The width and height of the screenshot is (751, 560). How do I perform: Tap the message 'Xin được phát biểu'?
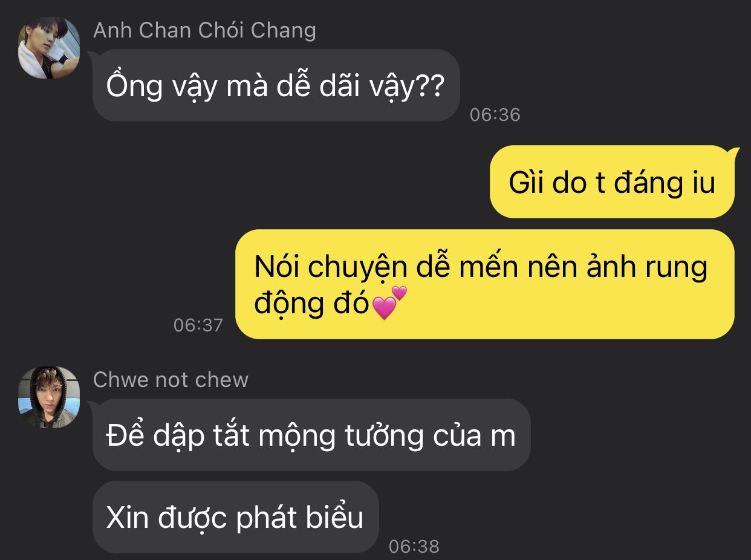click(x=236, y=517)
